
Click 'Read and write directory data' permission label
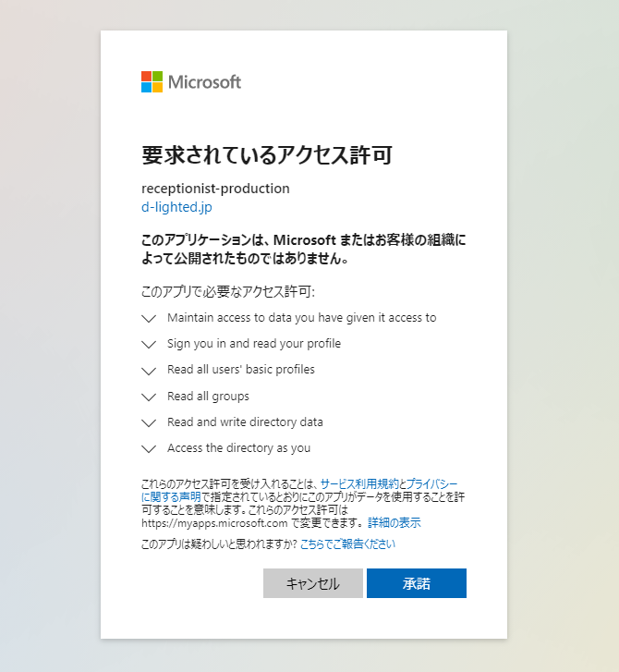point(245,422)
